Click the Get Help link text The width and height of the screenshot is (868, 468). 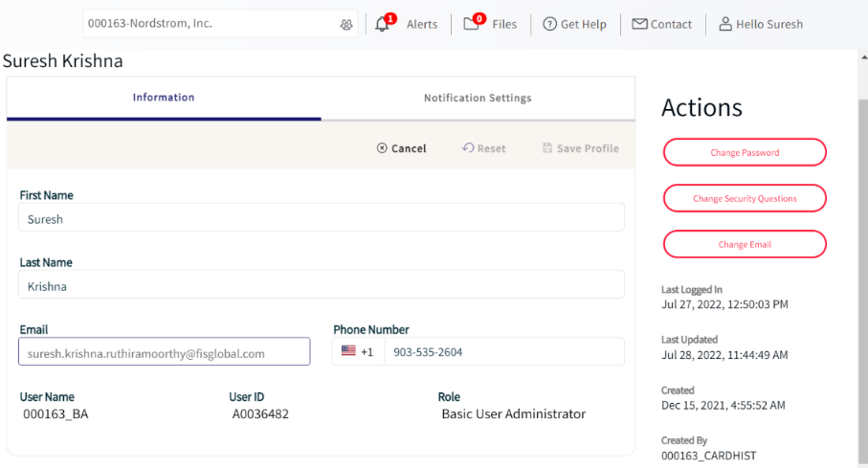pos(584,24)
